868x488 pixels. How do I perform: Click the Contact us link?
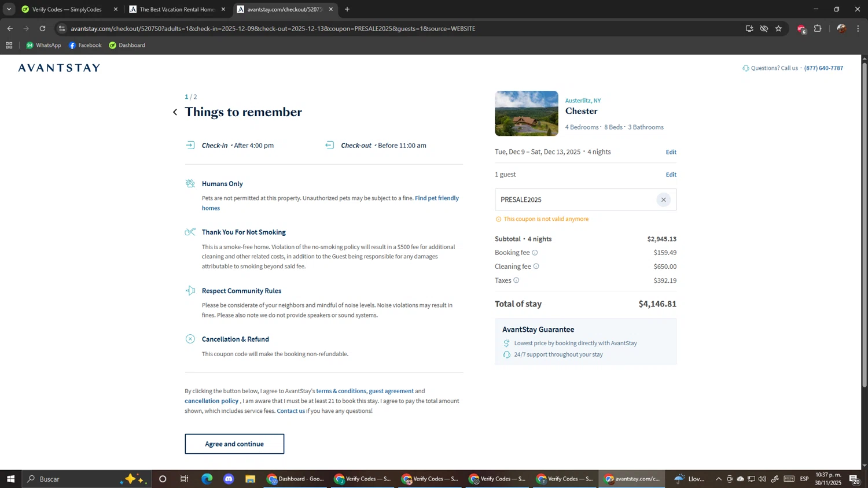tap(290, 411)
